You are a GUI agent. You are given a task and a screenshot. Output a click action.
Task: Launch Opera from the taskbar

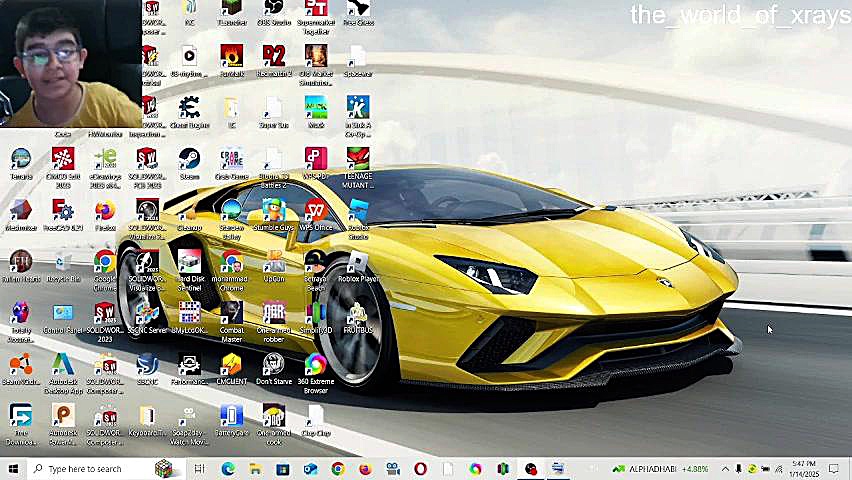(x=421, y=469)
